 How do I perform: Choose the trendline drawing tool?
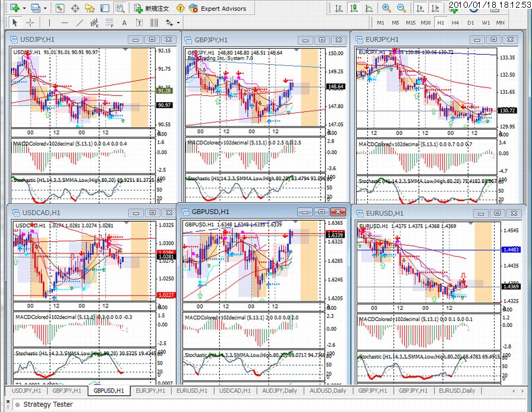[x=80, y=23]
